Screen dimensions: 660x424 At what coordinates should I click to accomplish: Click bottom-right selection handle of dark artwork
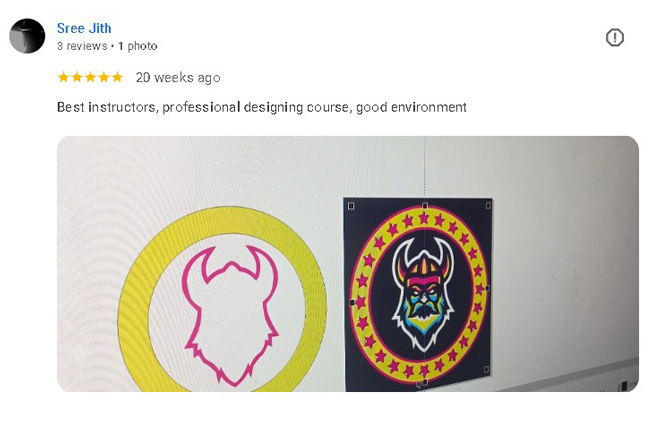pyautogui.click(x=486, y=369)
